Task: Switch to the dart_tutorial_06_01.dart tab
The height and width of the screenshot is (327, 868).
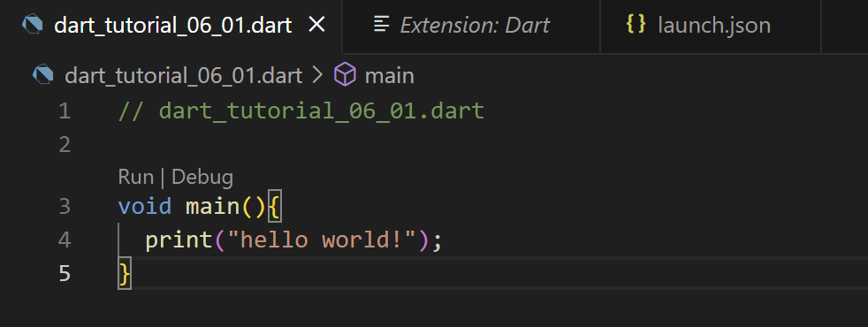Action: [171, 26]
